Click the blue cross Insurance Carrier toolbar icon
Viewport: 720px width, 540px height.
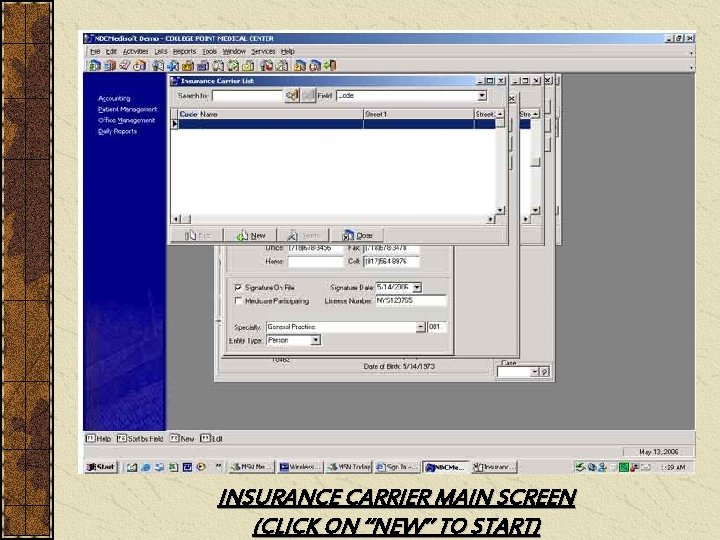coord(173,66)
